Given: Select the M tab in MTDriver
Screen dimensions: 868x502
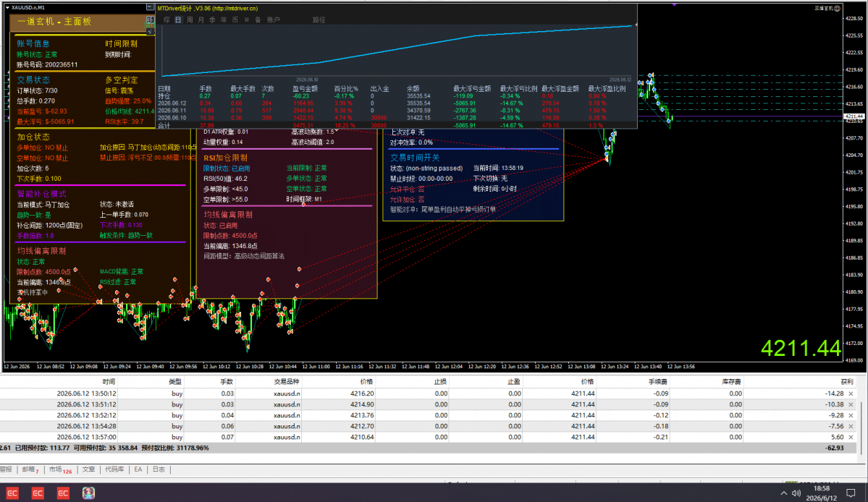Looking at the screenshot, I should [247, 20].
